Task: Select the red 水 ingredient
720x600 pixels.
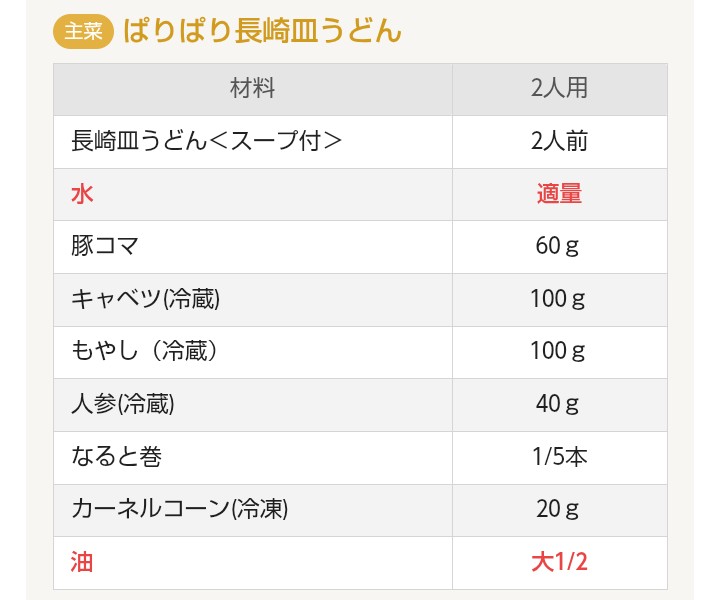Action: (x=82, y=194)
